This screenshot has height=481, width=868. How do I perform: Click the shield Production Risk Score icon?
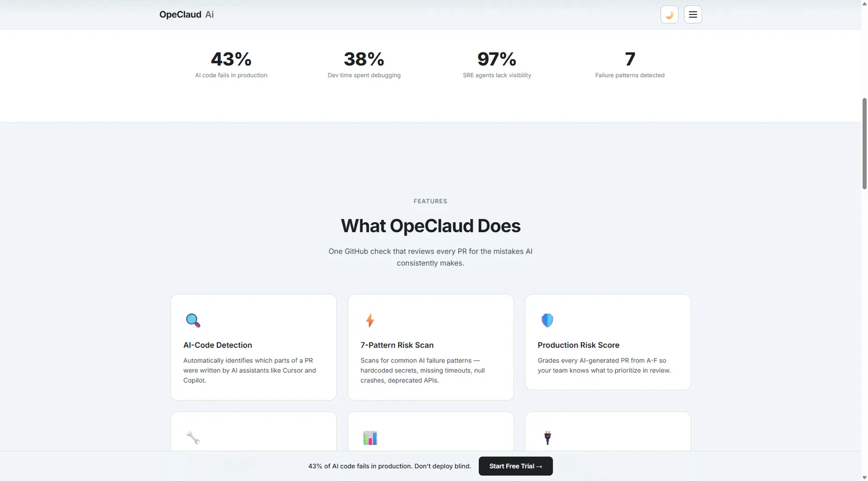547,321
